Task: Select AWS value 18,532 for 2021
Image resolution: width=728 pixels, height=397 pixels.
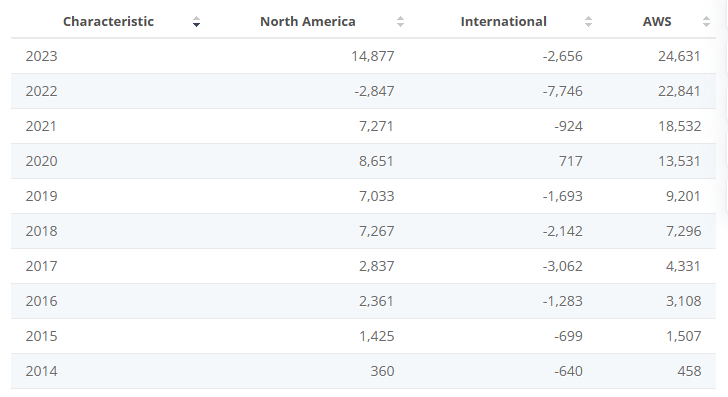Action: (x=679, y=126)
